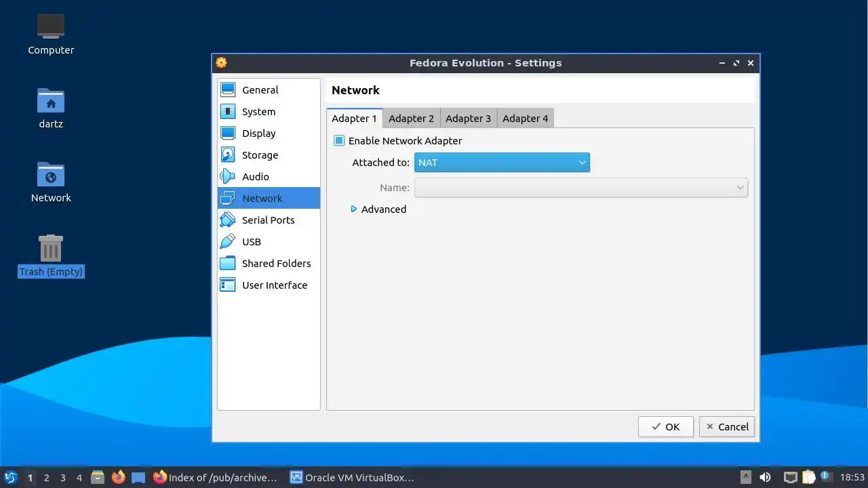Open the update notifier tray icon
The width and height of the screenshot is (868, 488).
click(826, 476)
